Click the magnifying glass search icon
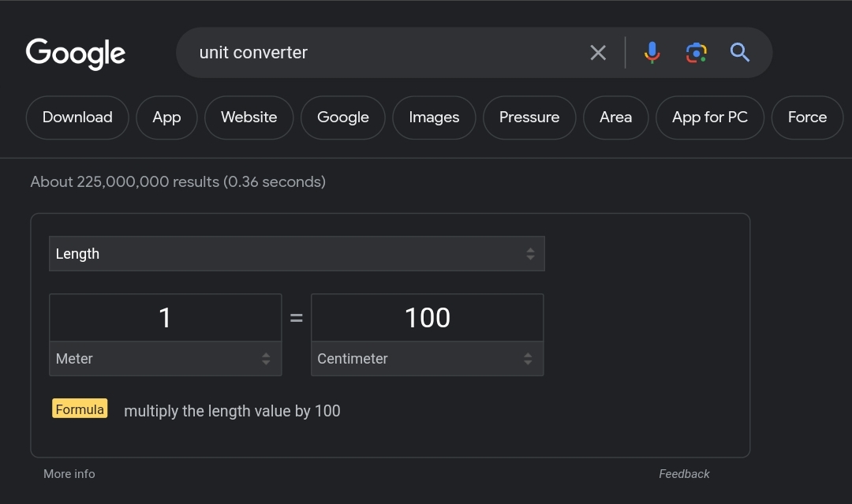Screen dimensions: 852x504 pos(739,53)
